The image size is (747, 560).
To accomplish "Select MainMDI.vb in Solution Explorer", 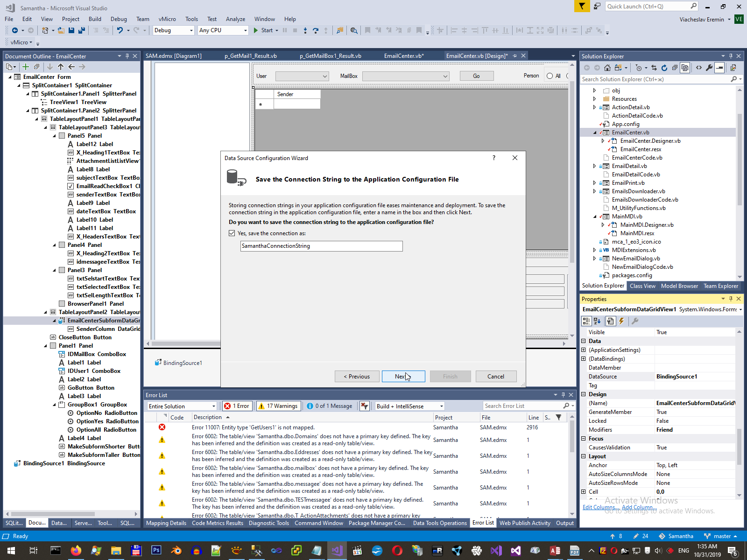I will 627,217.
